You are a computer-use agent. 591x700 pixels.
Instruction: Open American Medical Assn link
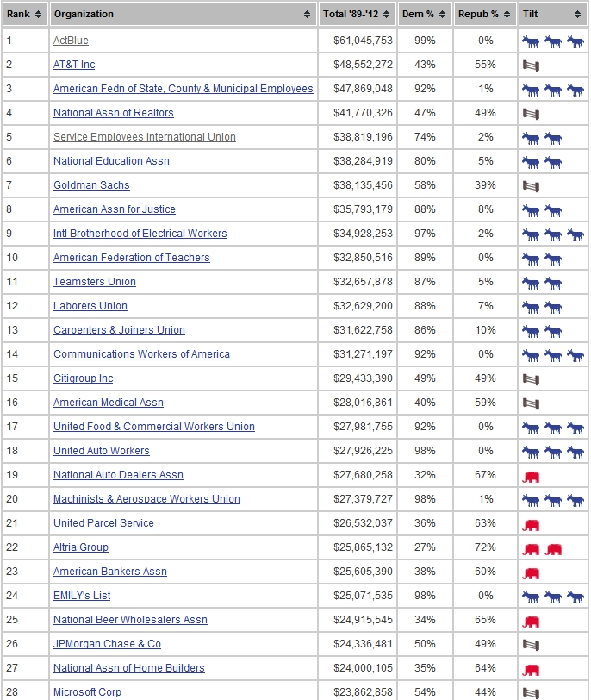point(109,403)
